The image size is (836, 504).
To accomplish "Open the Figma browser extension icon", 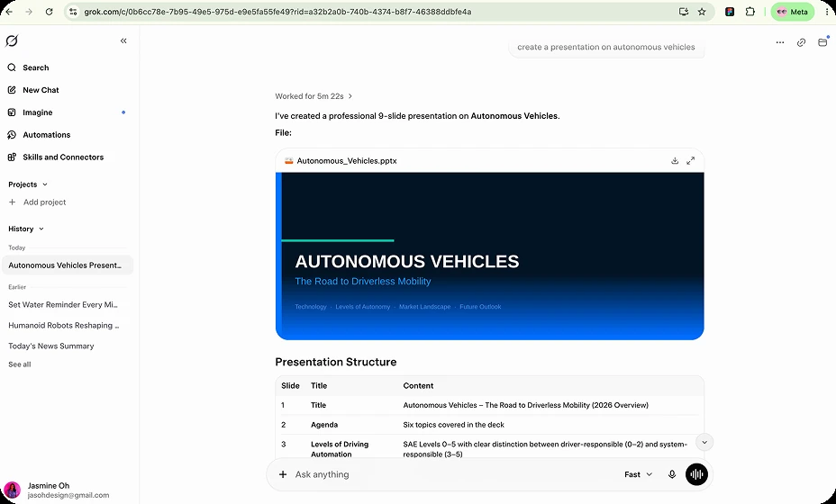I will pyautogui.click(x=730, y=12).
